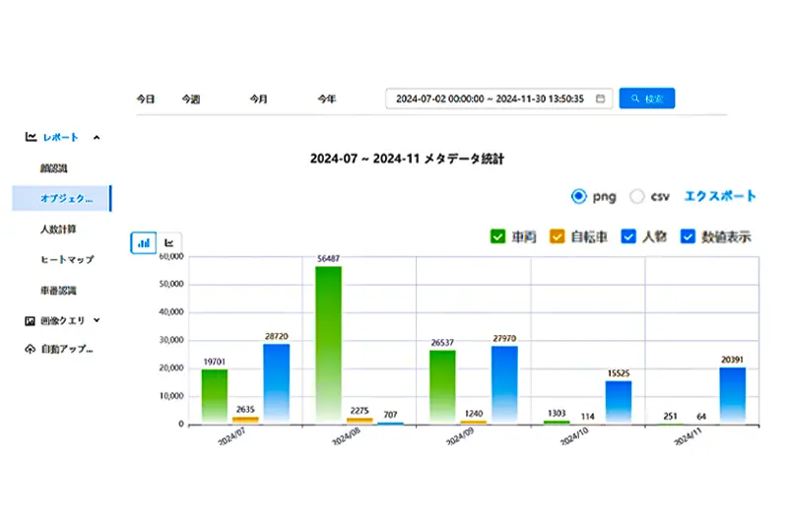
Task: Click the 自動アップ upload cloud icon
Action: (32, 349)
